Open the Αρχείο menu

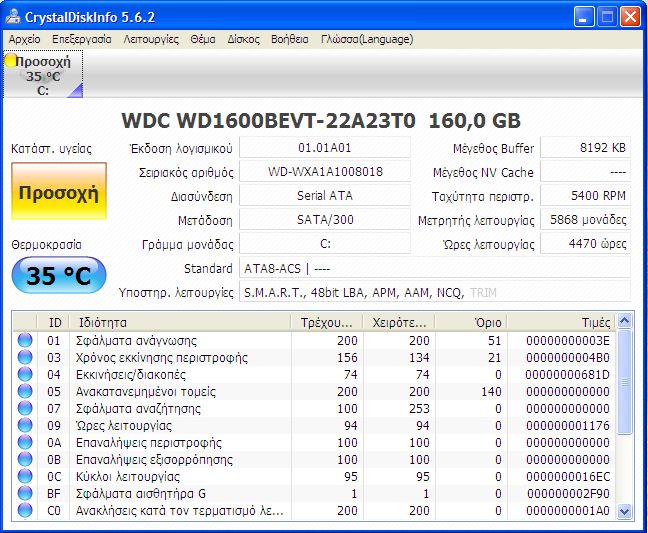click(x=24, y=40)
